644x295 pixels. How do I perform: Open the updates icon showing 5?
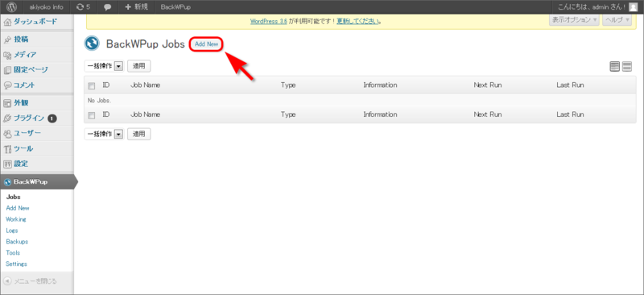click(x=84, y=7)
